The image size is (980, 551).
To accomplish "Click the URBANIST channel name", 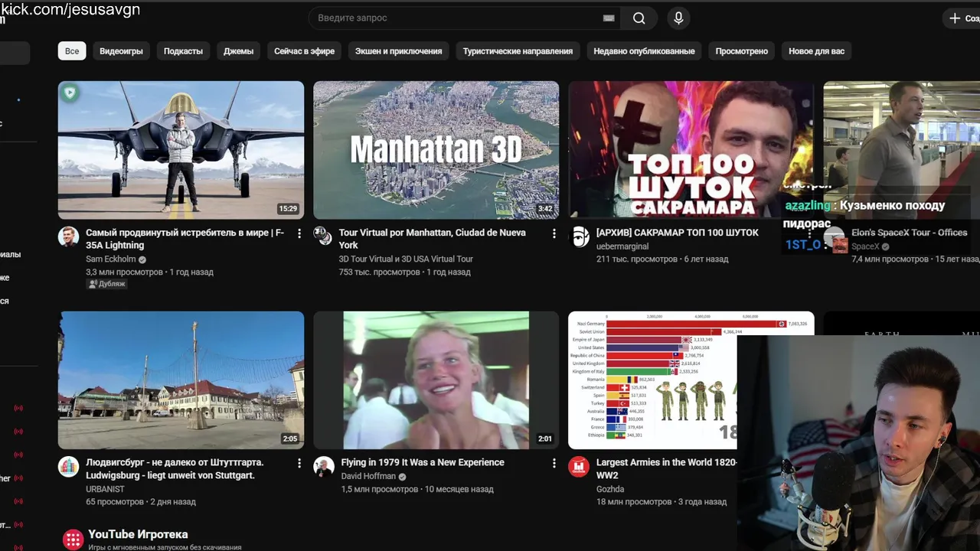I will pyautogui.click(x=106, y=488).
